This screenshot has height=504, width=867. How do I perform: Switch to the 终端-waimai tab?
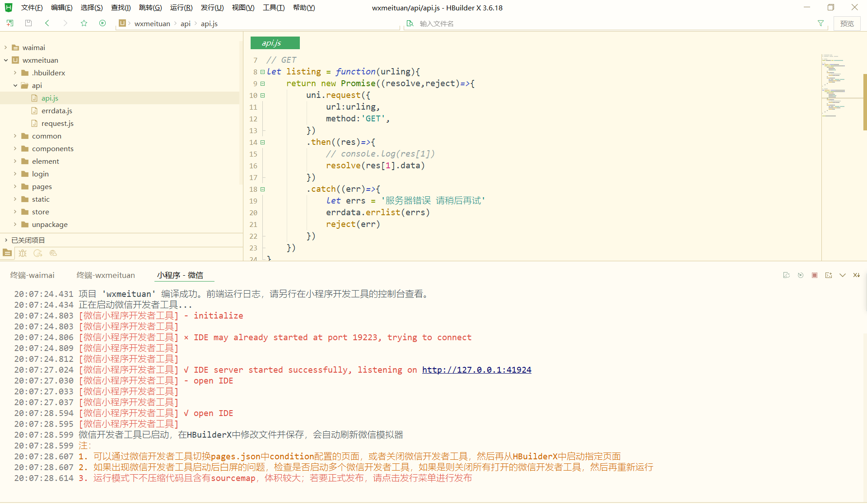click(33, 275)
